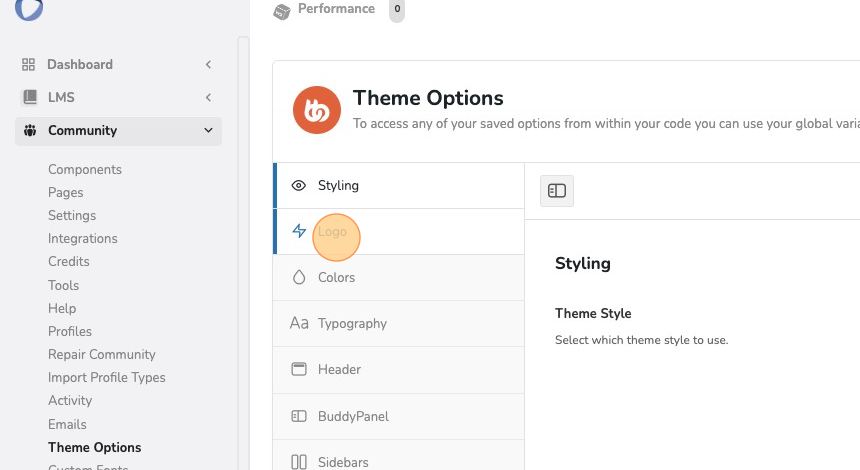Open the Header section tab
This screenshot has width=860, height=470.
coord(398,370)
